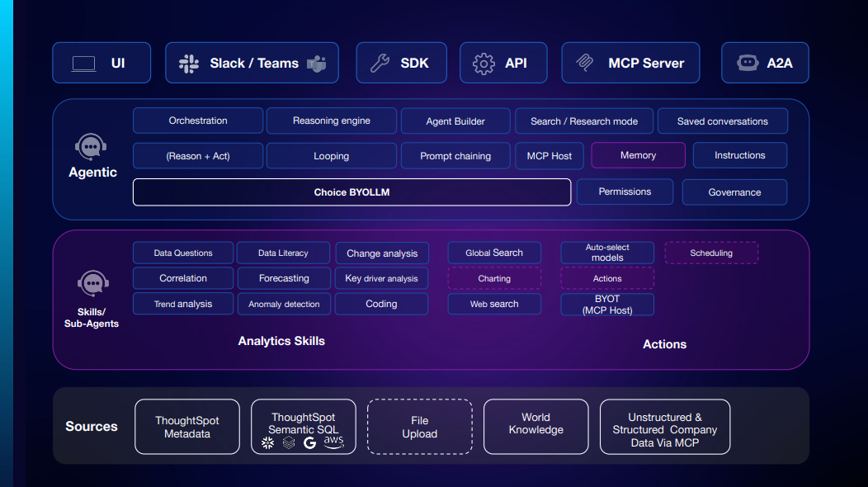Screen dimensions: 868x487
Task: Click the gear icon next to API
Action: coord(484,64)
